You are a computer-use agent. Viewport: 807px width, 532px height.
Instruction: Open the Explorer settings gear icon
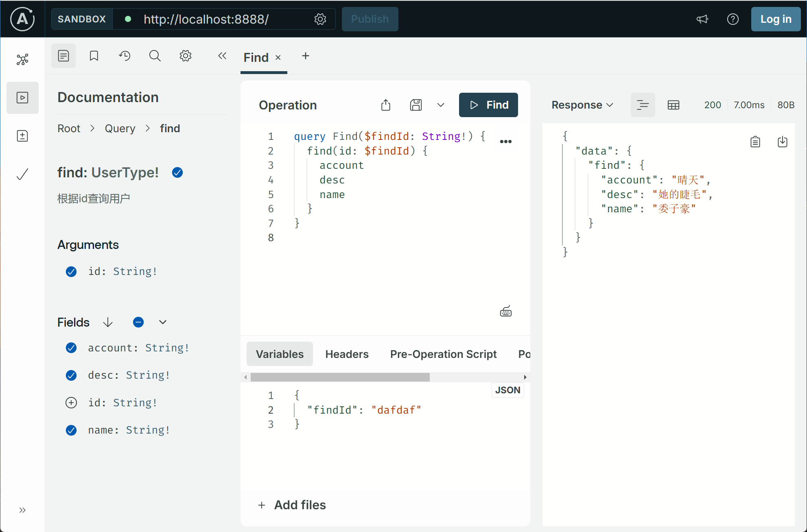tap(186, 56)
